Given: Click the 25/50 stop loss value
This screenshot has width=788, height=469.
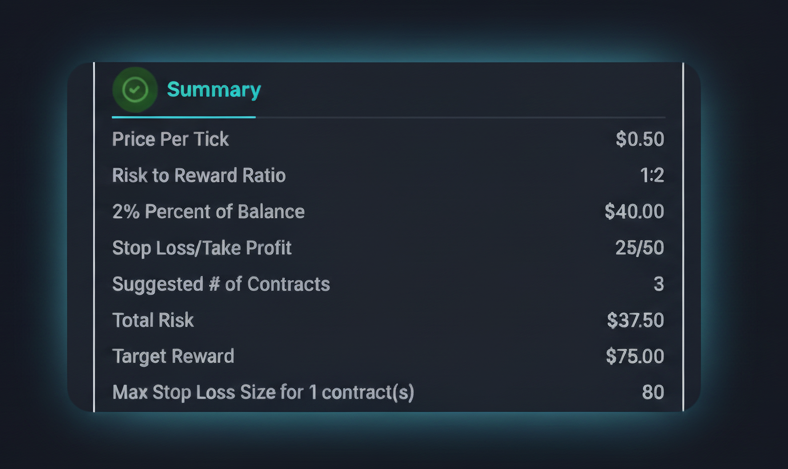Looking at the screenshot, I should [640, 248].
